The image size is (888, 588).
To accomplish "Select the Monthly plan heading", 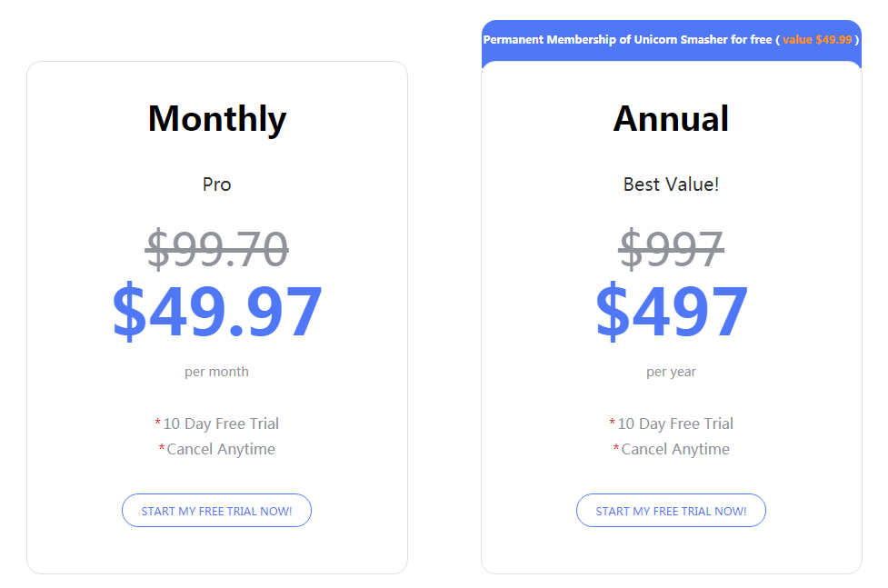I will click(x=217, y=119).
